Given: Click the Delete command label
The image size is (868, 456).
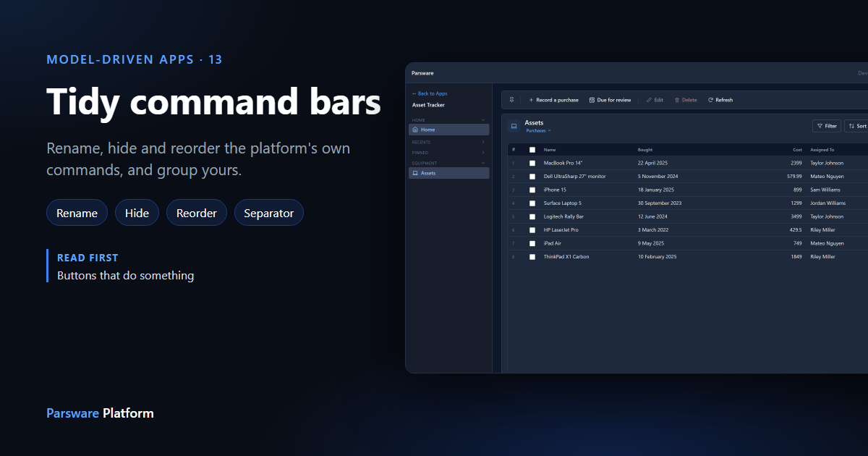Looking at the screenshot, I should (689, 100).
